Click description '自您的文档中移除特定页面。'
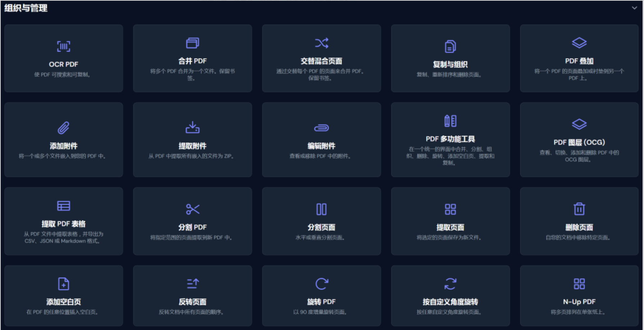This screenshot has height=330, width=644. [578, 237]
